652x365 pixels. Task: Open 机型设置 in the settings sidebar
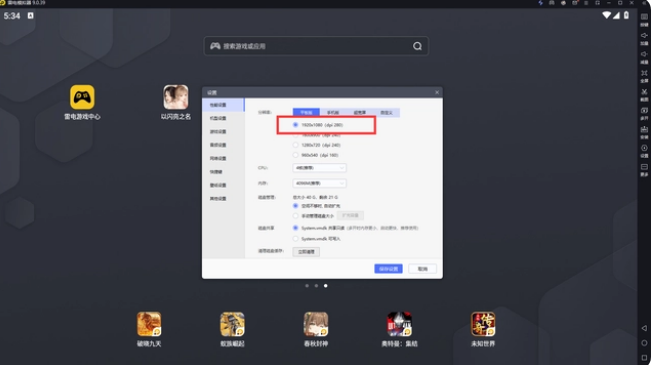tap(218, 118)
